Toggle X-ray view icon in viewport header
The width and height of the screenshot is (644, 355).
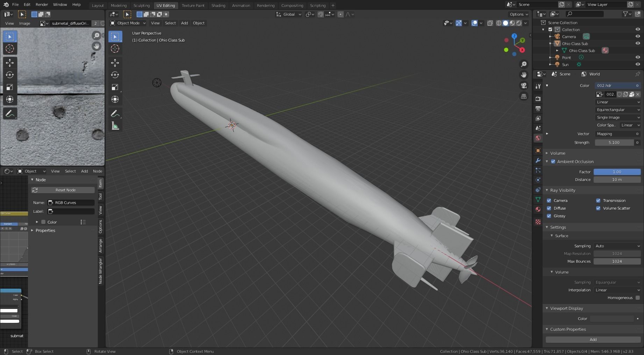pyautogui.click(x=490, y=23)
